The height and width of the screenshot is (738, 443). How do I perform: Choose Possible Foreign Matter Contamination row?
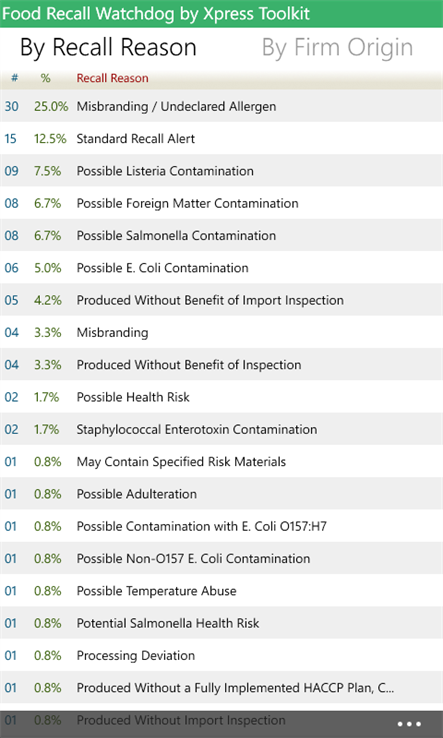tap(221, 203)
